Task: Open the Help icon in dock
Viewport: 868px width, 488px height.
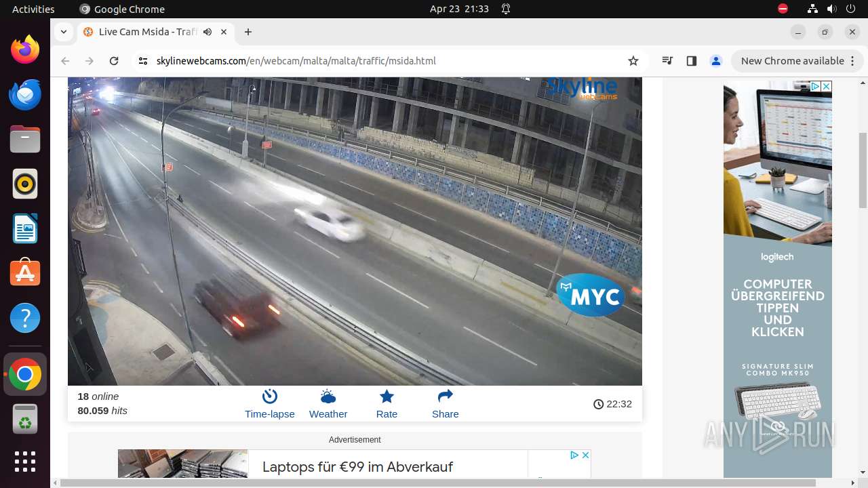Action: (25, 318)
